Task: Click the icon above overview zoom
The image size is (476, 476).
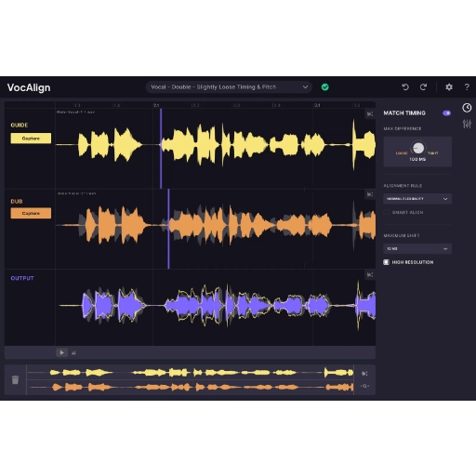Action: pyautogui.click(x=364, y=374)
